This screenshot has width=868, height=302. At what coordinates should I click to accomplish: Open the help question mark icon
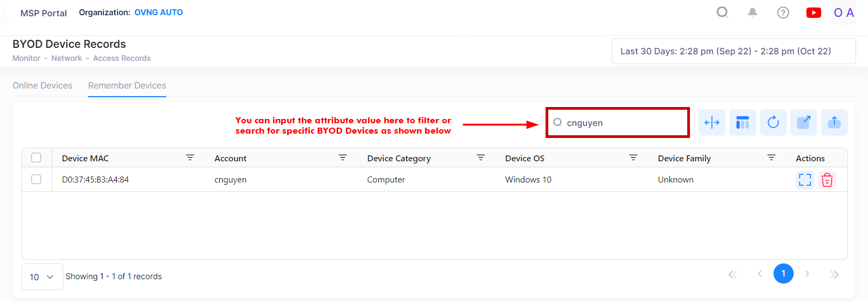(x=783, y=12)
